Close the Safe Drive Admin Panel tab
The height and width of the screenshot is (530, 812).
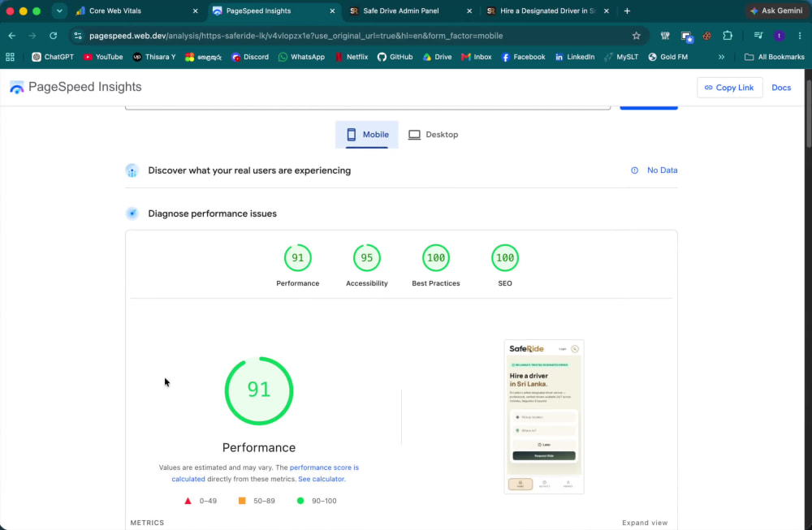tap(469, 11)
